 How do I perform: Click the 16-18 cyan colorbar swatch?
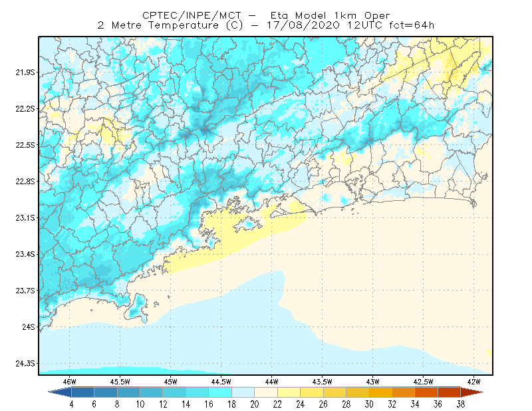point(220,392)
